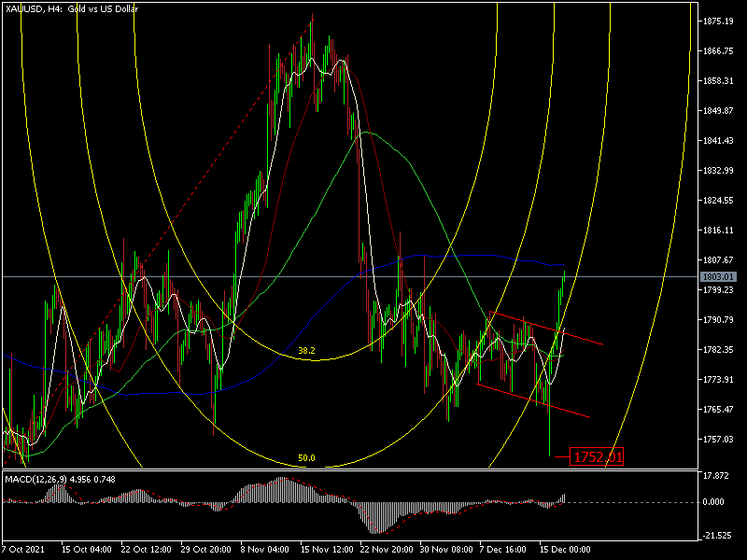
Task: Select the 30 Nov 08:00 date label
Action: coord(444,549)
